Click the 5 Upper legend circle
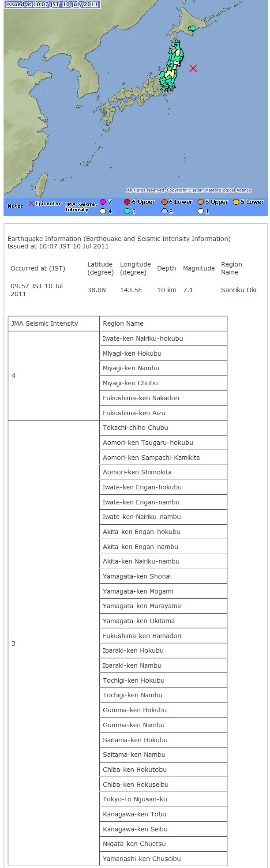 tap(200, 202)
